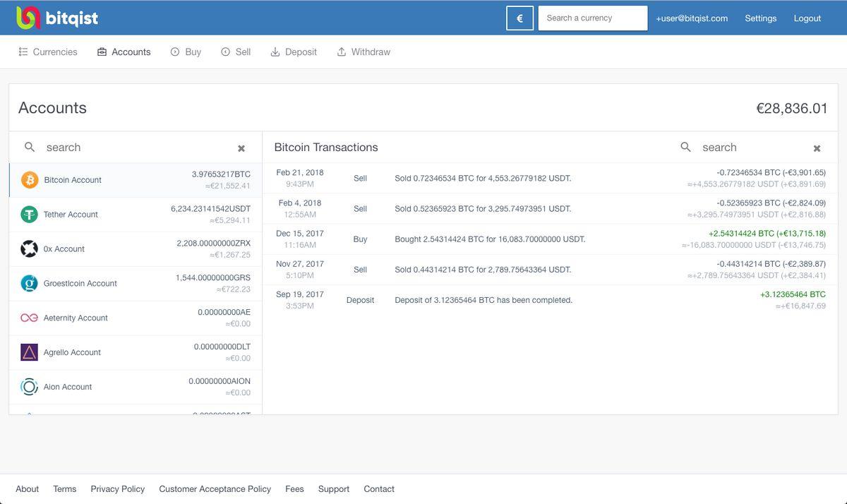Click the Tether account coin icon

pyautogui.click(x=29, y=215)
